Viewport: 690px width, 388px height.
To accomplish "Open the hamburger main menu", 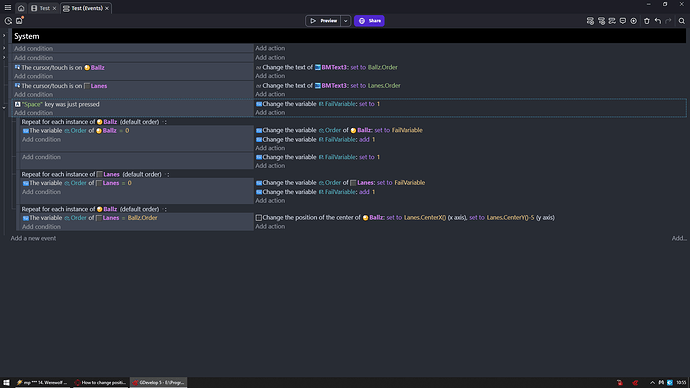I will 8,8.
